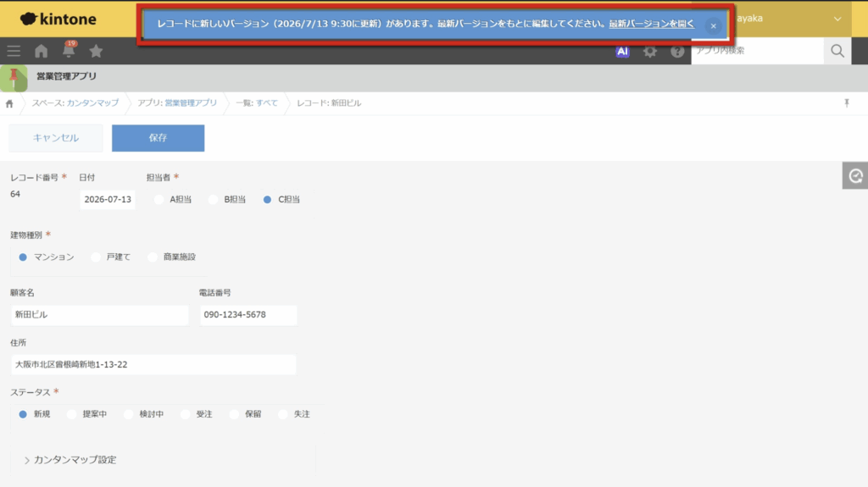Screen dimensions: 868x487
Task: Go to portal via home icon in toolbar
Action: 41,51
